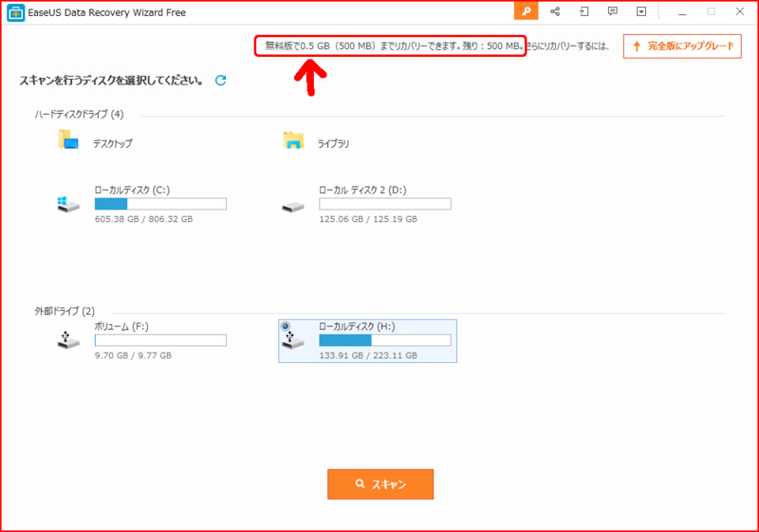Click the さらにリカバリーするには text

[x=566, y=46]
